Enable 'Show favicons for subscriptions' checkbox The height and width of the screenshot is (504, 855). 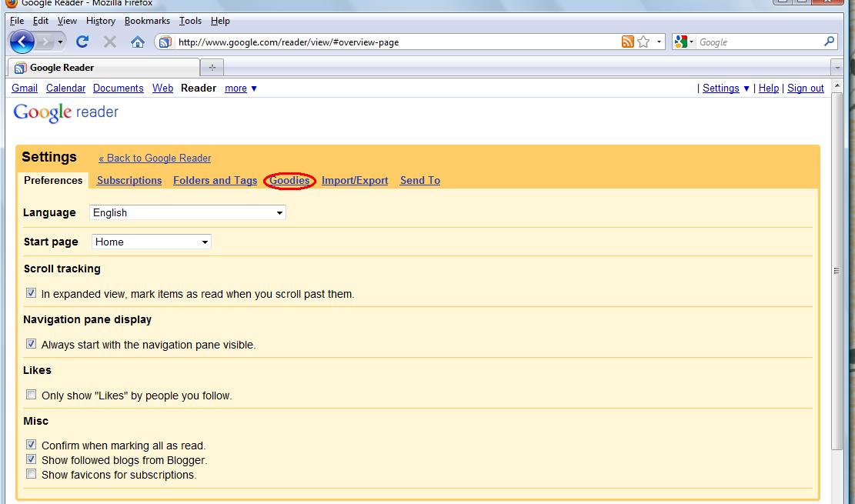pyautogui.click(x=31, y=474)
